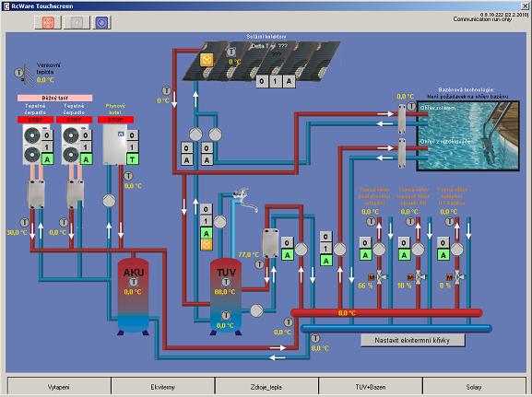Click the temperature sensor inside AKU tank

[134, 282]
